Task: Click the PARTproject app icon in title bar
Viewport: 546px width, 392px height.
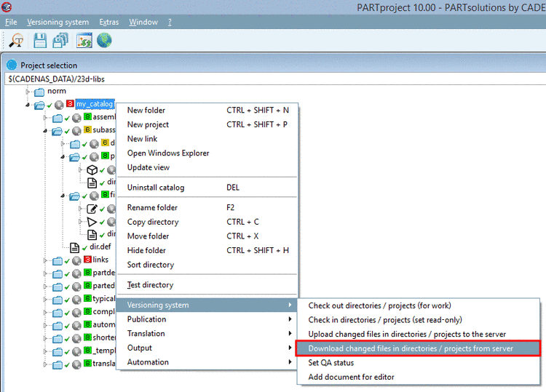Action: click(x=7, y=7)
